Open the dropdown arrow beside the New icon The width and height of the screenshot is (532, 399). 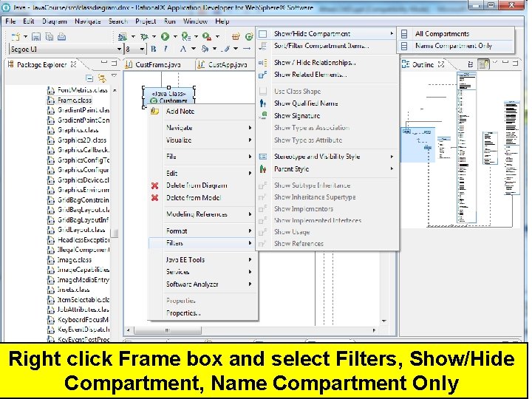[25, 37]
